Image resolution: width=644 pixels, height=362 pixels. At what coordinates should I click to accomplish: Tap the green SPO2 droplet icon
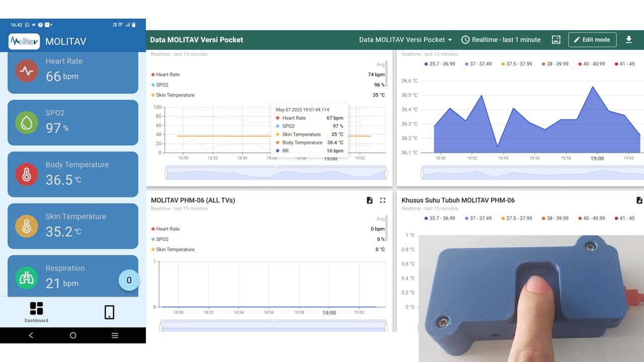point(26,121)
